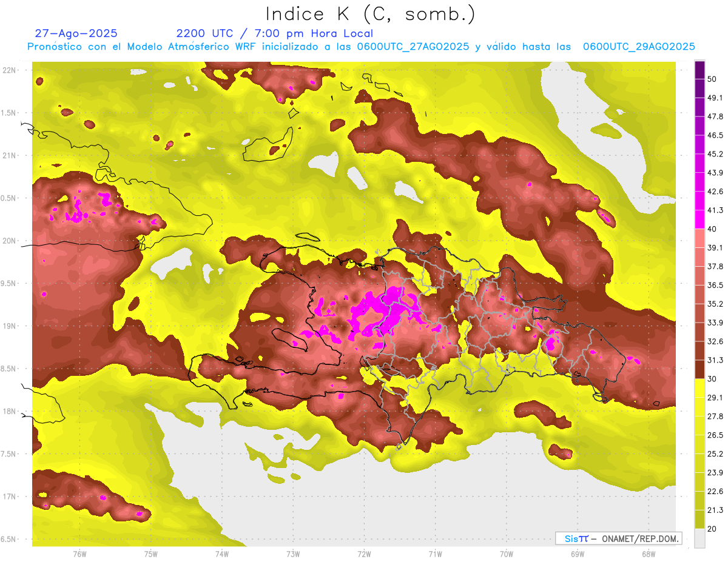Select the magenta swatch between 40 and 41.3
The height and width of the screenshot is (562, 728).
pos(699,219)
